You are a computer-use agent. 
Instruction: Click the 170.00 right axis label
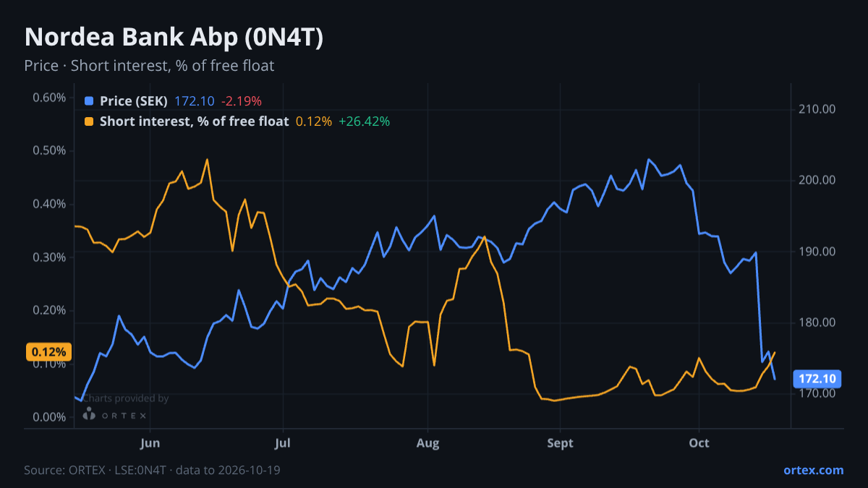[817, 393]
